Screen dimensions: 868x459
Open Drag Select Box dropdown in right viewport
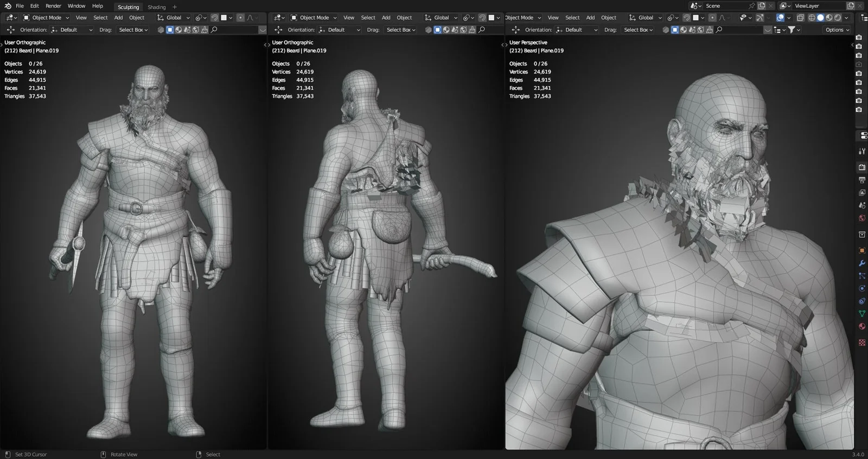tap(638, 30)
